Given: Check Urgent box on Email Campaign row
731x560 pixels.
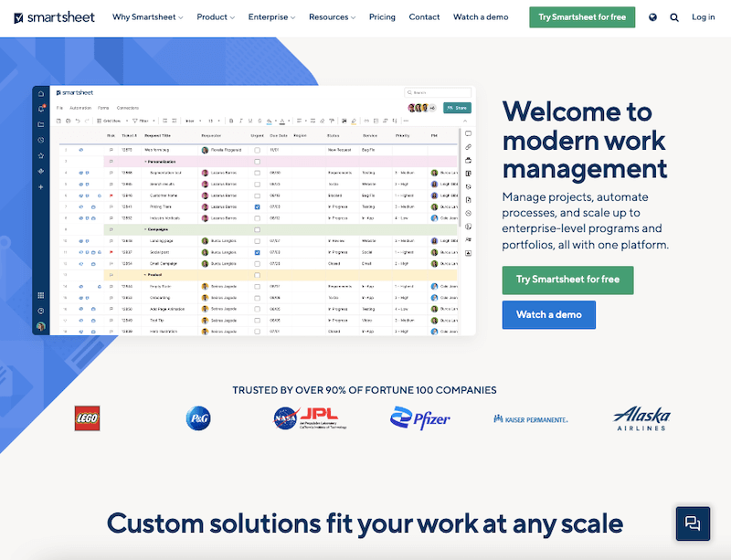Looking at the screenshot, I should pyautogui.click(x=257, y=264).
